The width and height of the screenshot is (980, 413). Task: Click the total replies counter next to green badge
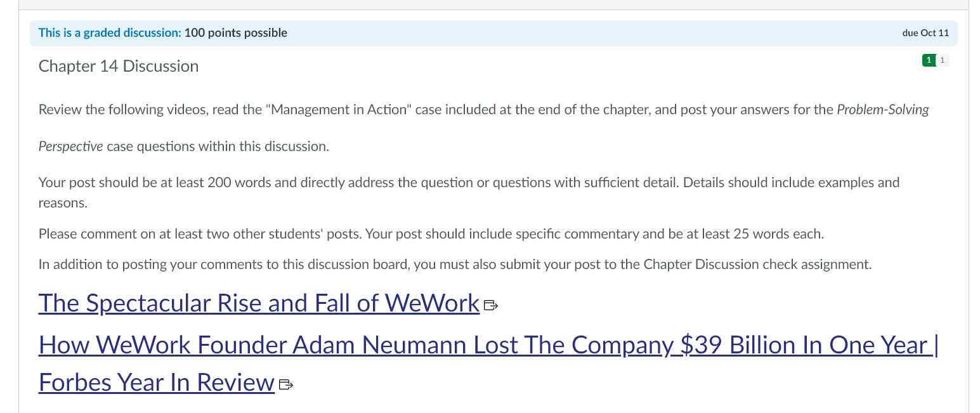click(x=943, y=60)
